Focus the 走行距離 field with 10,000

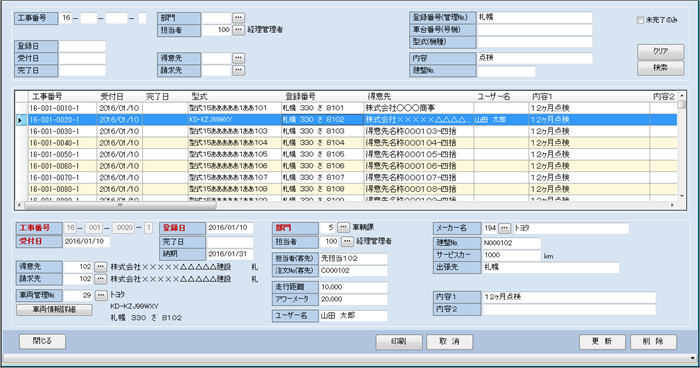[x=353, y=287]
